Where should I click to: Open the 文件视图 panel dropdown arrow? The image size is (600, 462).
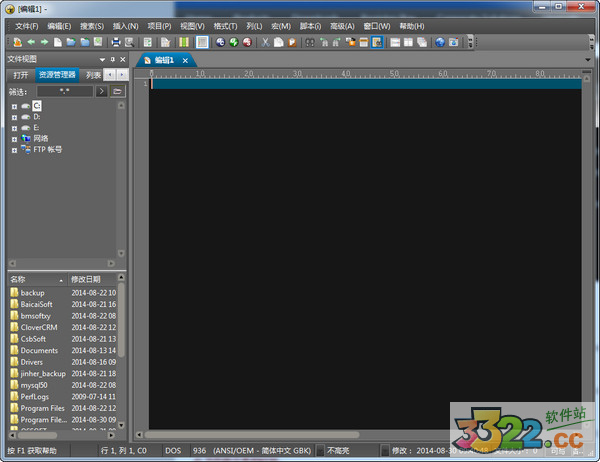tap(101, 59)
